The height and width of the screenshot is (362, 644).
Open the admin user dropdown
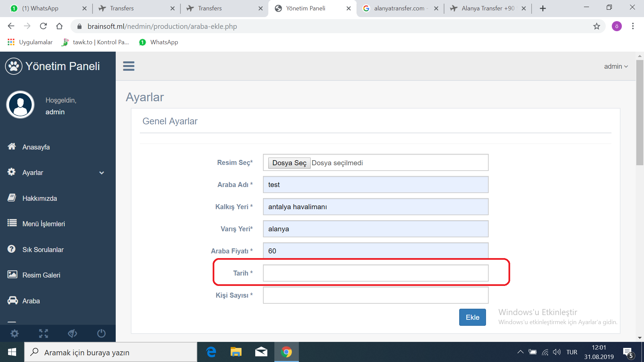pyautogui.click(x=615, y=66)
